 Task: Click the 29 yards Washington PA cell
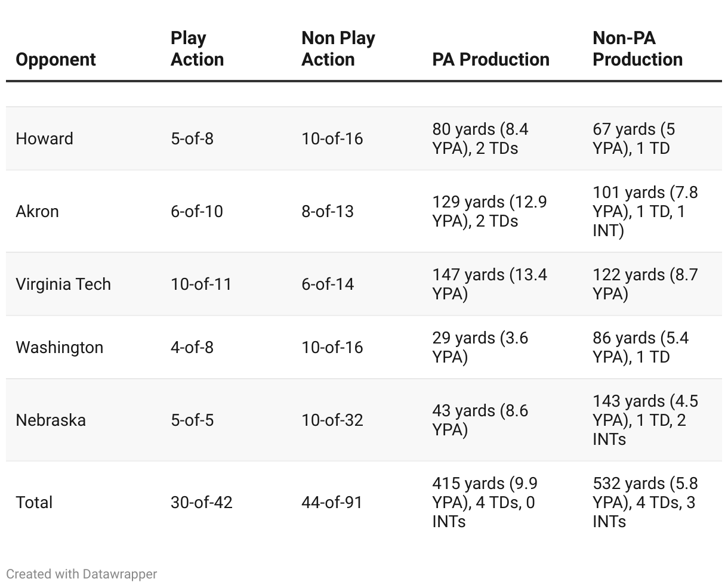tap(480, 348)
